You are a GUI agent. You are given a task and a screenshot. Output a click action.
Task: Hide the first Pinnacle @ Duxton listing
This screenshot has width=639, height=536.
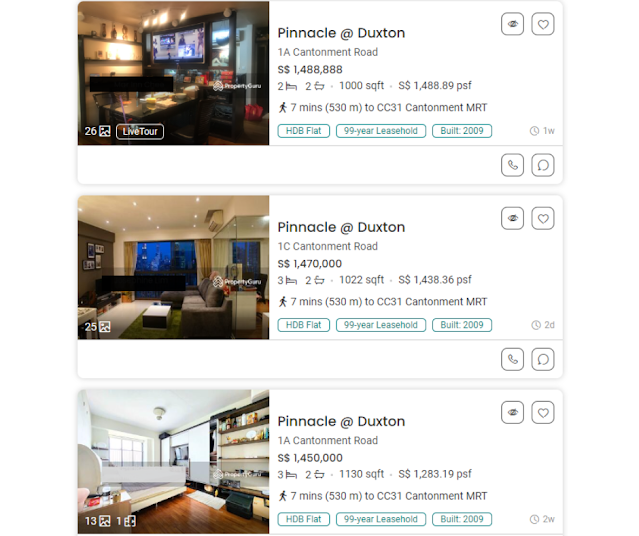coord(512,24)
